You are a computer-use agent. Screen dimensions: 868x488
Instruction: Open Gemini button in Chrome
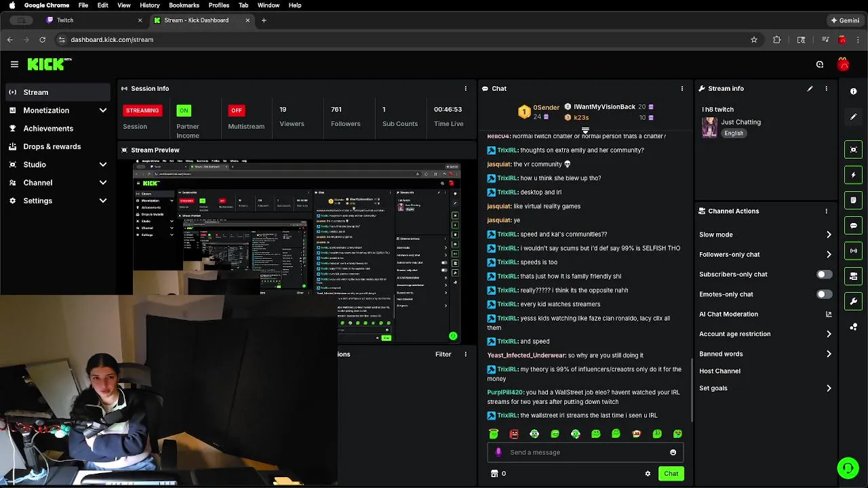coord(845,20)
